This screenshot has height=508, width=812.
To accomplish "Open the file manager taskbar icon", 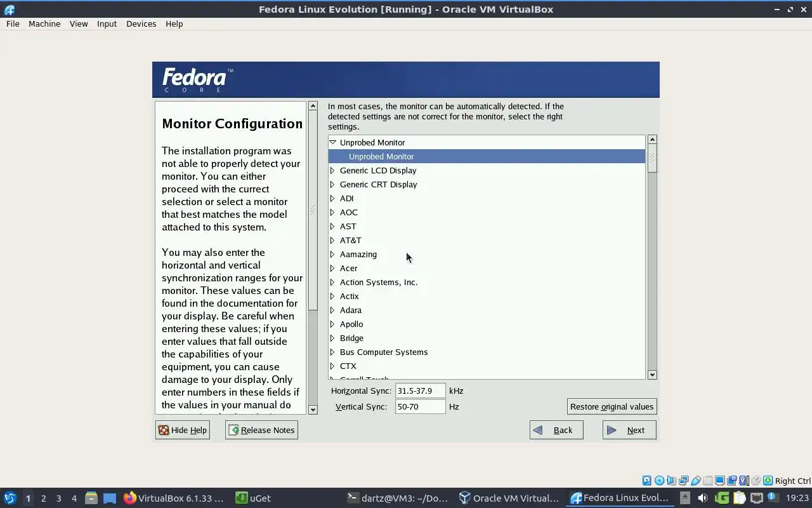I will point(91,498).
